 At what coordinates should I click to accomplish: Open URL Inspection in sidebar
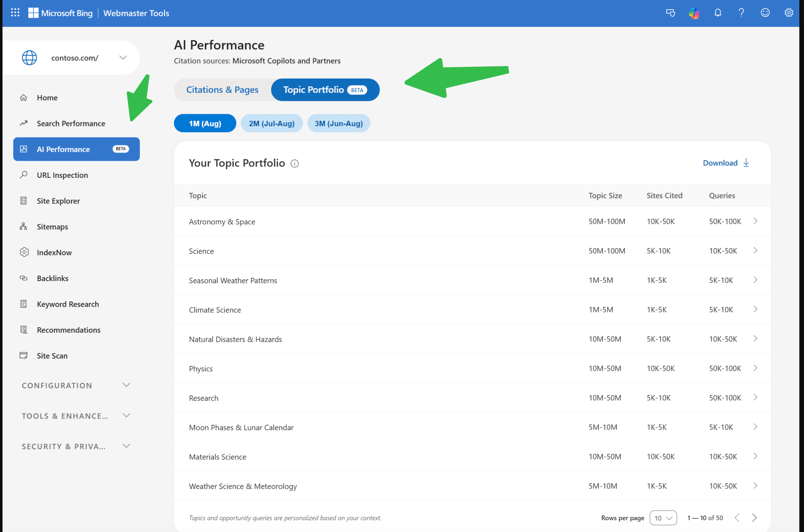pos(76,175)
